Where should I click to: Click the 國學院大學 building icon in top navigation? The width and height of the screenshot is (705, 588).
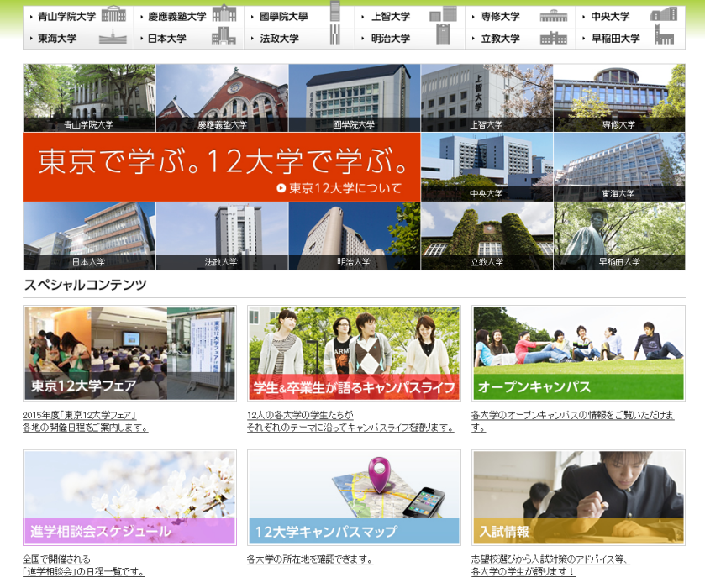coord(335,12)
